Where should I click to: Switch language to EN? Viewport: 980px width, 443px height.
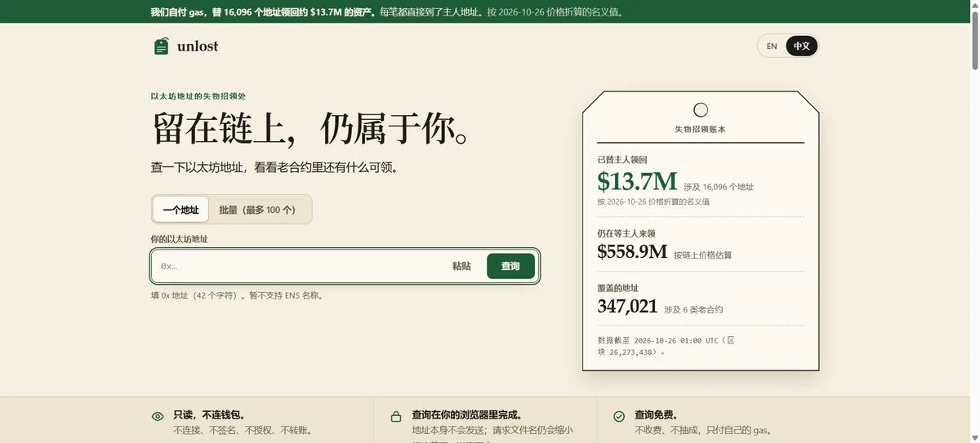coord(772,47)
